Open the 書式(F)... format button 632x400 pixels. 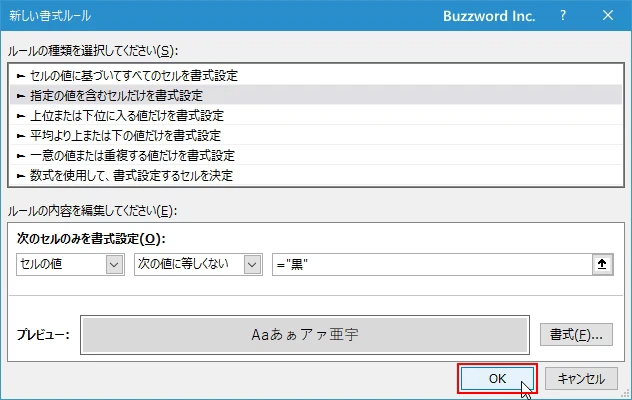576,335
